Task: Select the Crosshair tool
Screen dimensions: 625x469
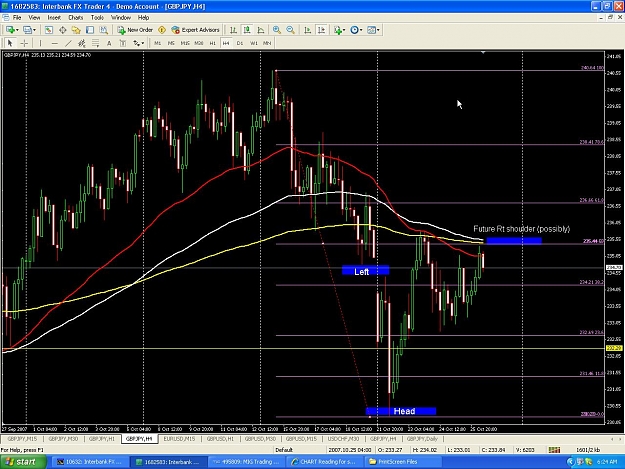Action: tap(24, 43)
